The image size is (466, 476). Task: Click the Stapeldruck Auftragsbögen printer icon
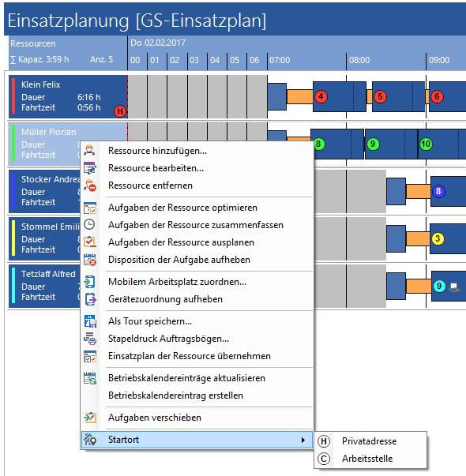[90, 339]
